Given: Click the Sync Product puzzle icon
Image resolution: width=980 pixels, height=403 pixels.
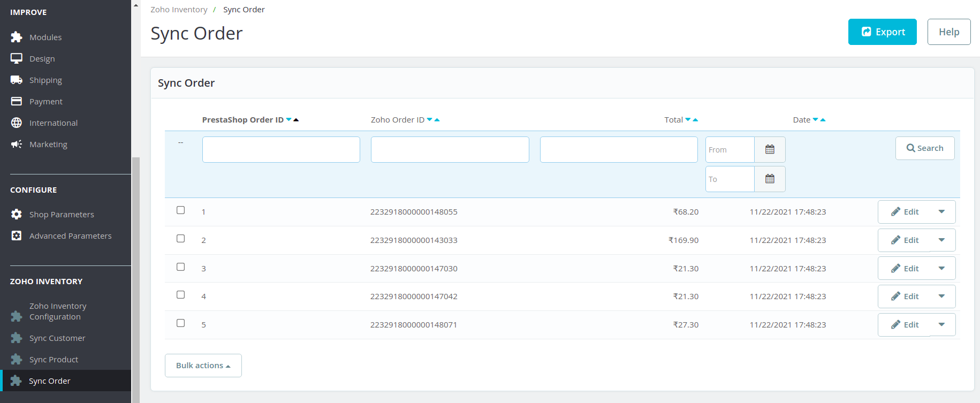Looking at the screenshot, I should click(x=17, y=359).
